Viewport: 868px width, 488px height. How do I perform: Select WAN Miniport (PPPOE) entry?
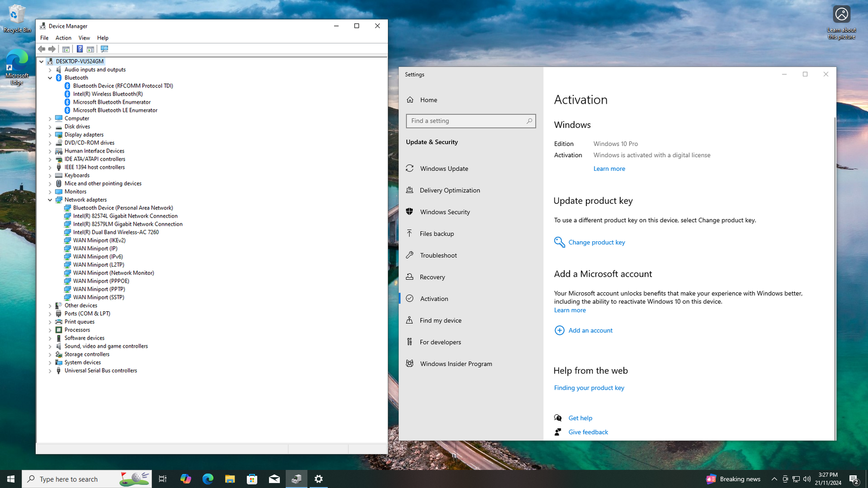pyautogui.click(x=101, y=281)
